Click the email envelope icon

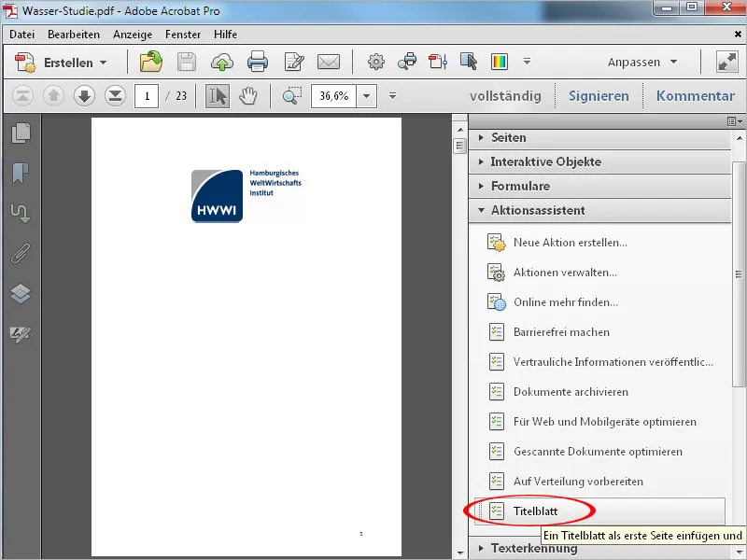[x=329, y=62]
